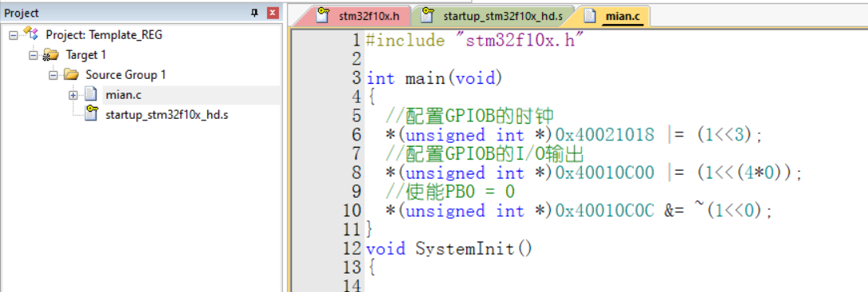This screenshot has height=292, width=868.
Task: Click the (1<<3) expression on line 6
Action: point(725,135)
